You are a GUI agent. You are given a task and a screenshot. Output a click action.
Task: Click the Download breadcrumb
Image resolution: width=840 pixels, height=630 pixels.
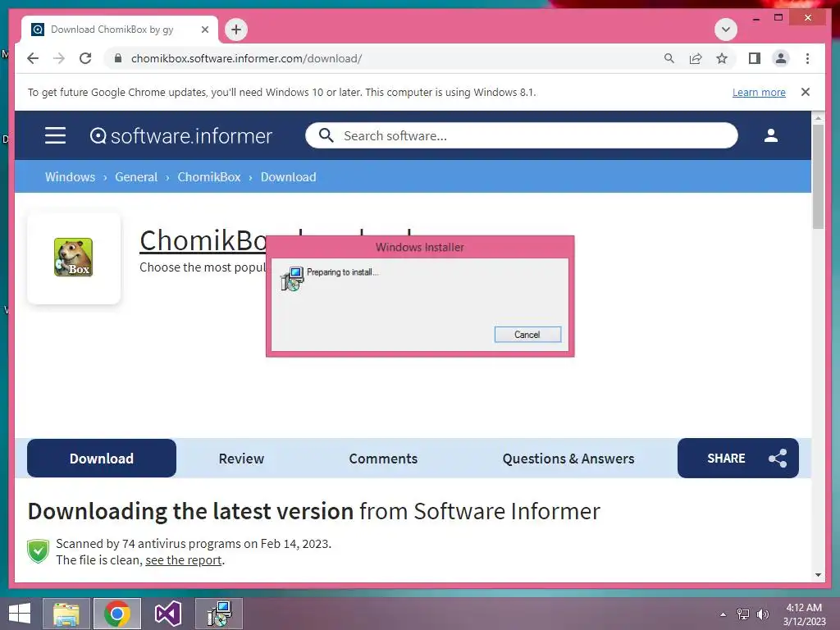click(288, 177)
